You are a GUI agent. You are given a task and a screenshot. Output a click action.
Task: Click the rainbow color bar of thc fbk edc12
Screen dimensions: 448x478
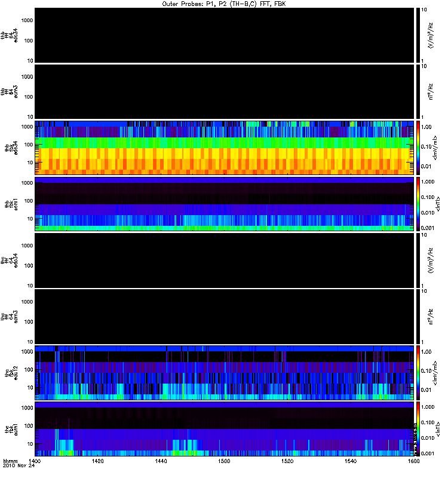pos(418,372)
